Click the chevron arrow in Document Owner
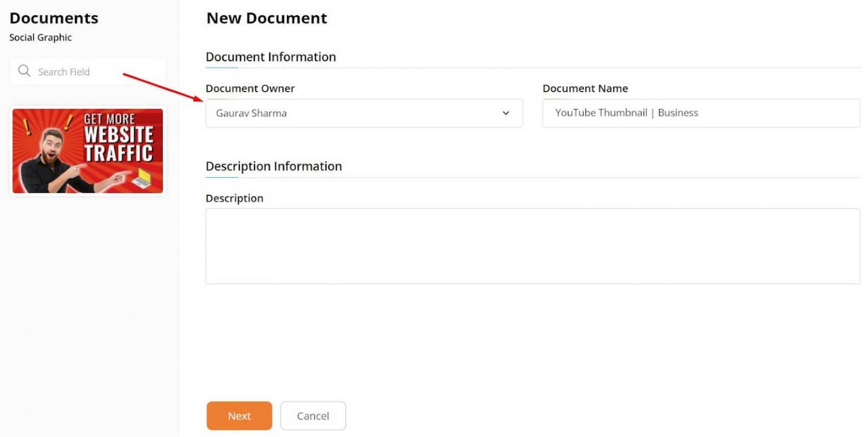 tap(506, 113)
